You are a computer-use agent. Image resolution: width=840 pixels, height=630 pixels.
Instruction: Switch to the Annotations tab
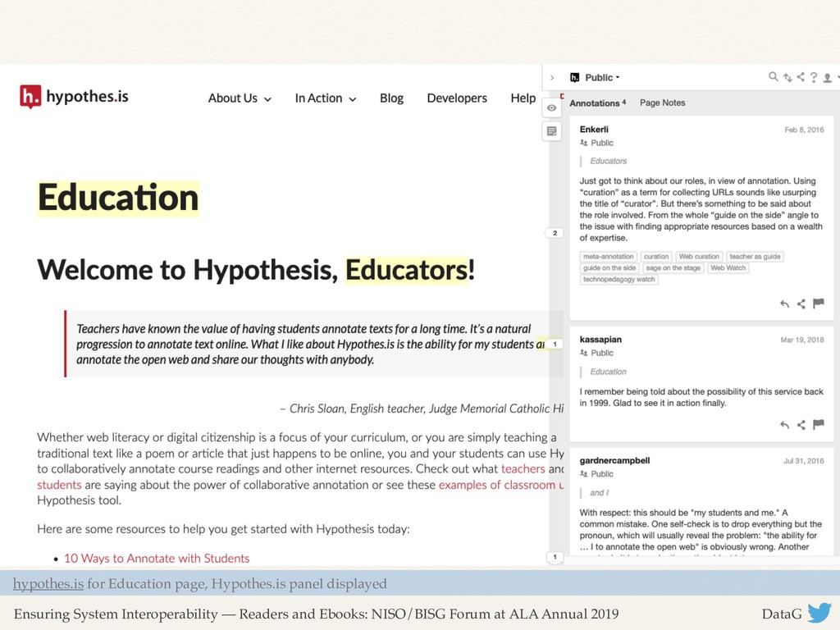tap(597, 103)
